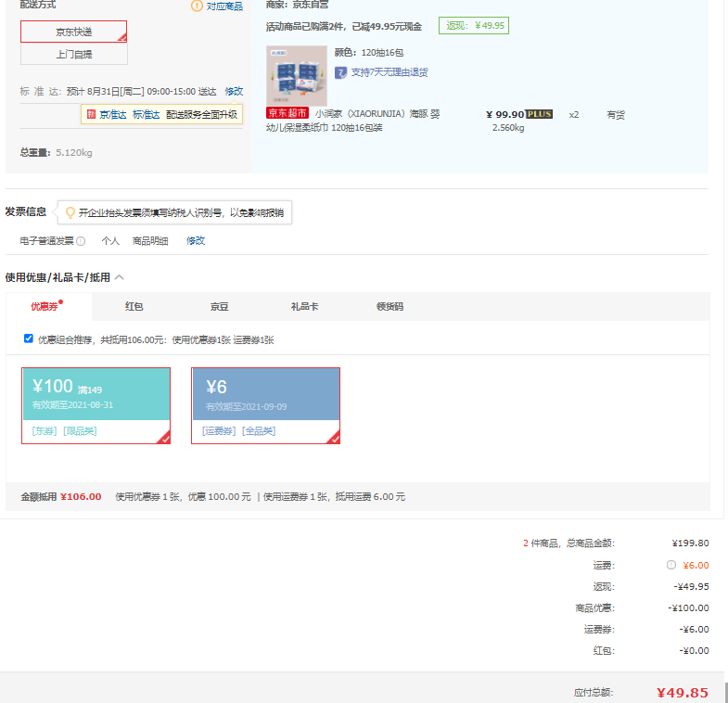Click the 对应商品 info icon
The image size is (728, 703).
coord(197,6)
